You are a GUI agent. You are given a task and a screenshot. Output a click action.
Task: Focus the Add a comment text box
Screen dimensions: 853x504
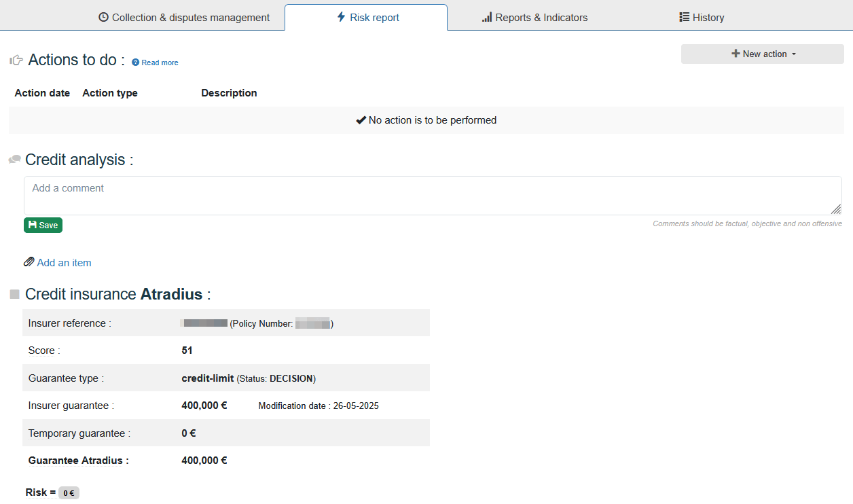(432, 196)
